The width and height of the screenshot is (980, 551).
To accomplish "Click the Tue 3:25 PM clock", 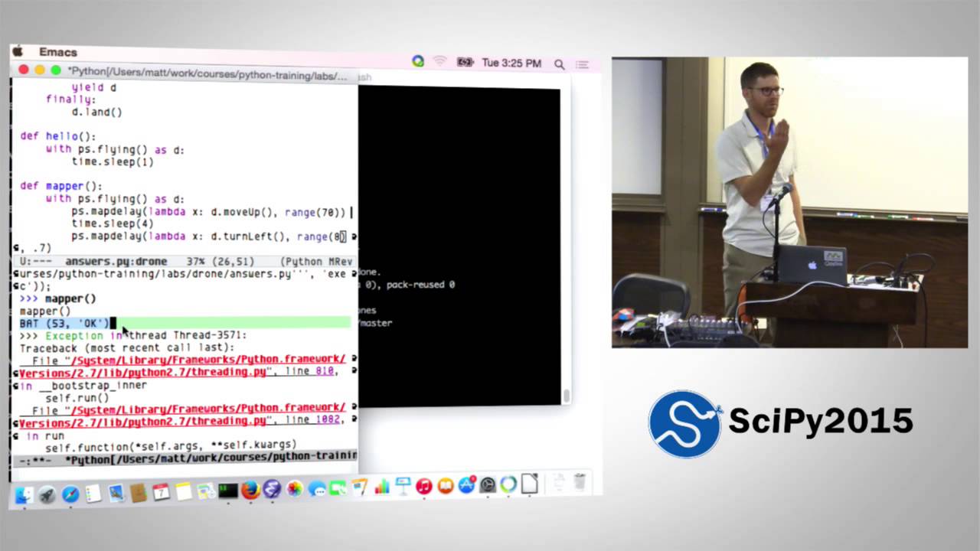I will pos(511,64).
